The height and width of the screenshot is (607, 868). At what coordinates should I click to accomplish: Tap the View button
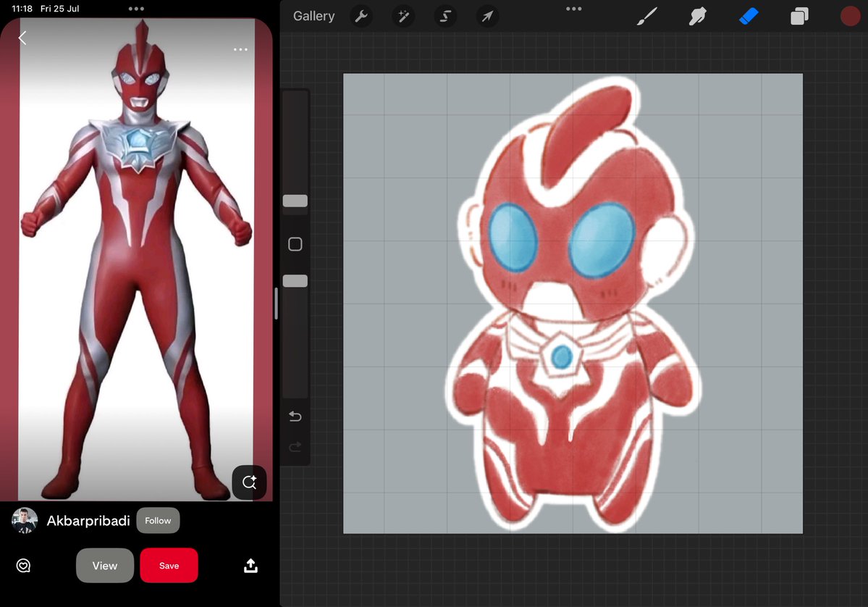pyautogui.click(x=105, y=566)
